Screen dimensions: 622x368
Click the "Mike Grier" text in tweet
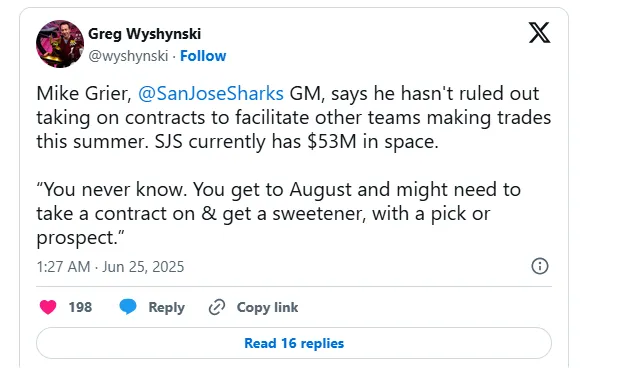84,94
